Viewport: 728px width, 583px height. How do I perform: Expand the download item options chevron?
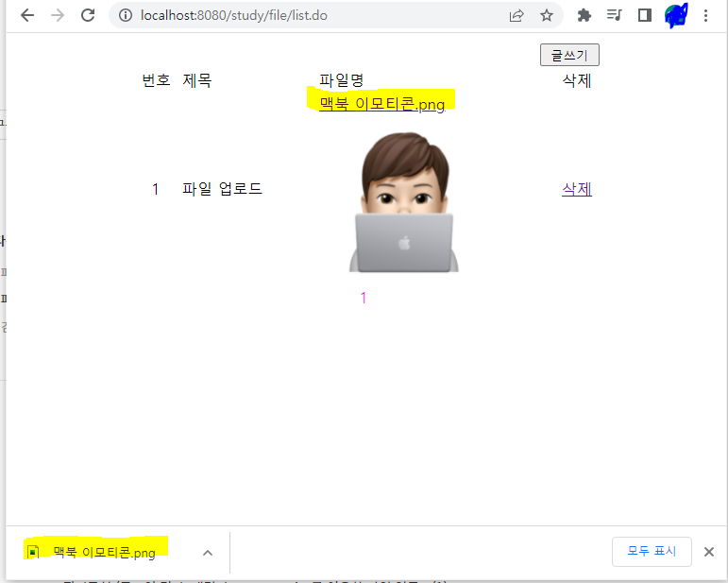[208, 553]
